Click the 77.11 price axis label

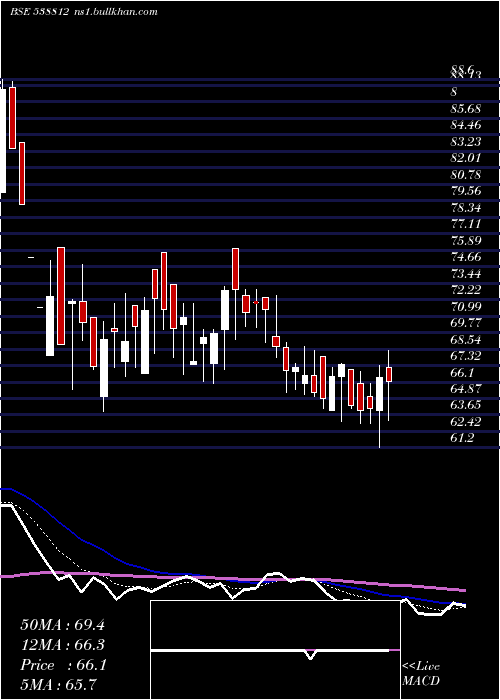coord(465,224)
